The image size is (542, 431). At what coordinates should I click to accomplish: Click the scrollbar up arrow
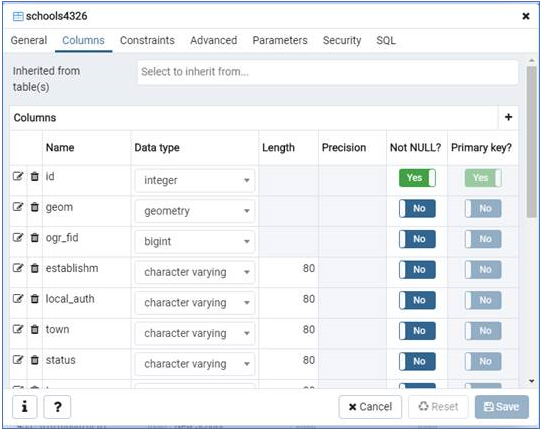click(532, 61)
